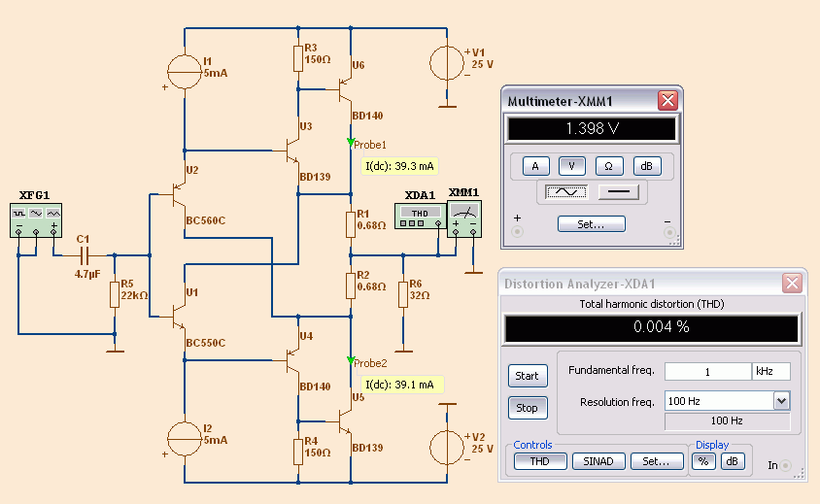Select the V1 25 V voltage source
Viewport: 820px width, 504px height.
447,63
